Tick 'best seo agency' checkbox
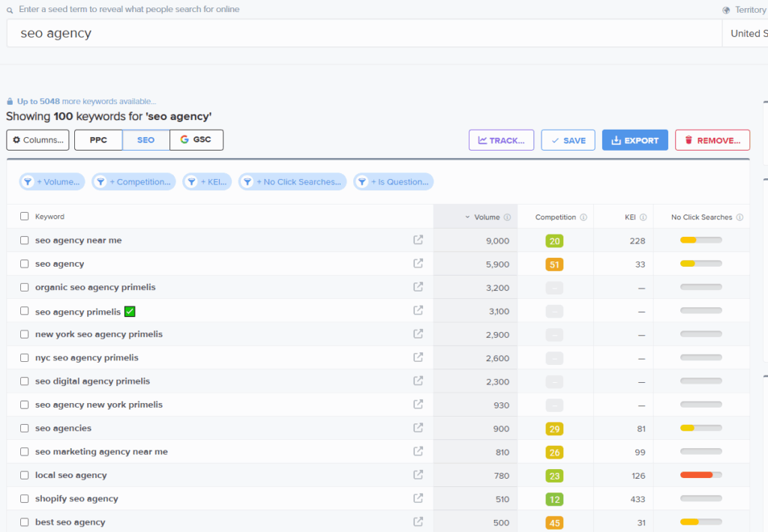 click(25, 522)
